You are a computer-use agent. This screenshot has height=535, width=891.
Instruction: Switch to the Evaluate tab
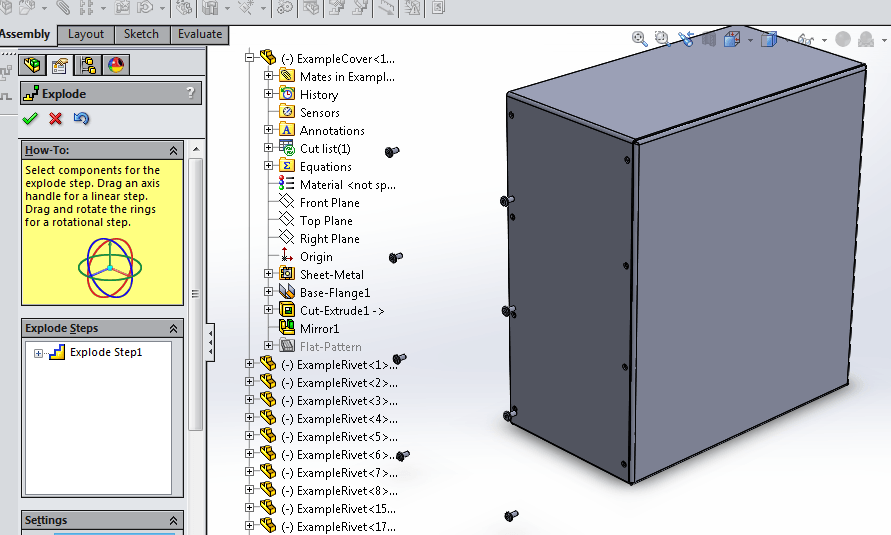(x=200, y=34)
